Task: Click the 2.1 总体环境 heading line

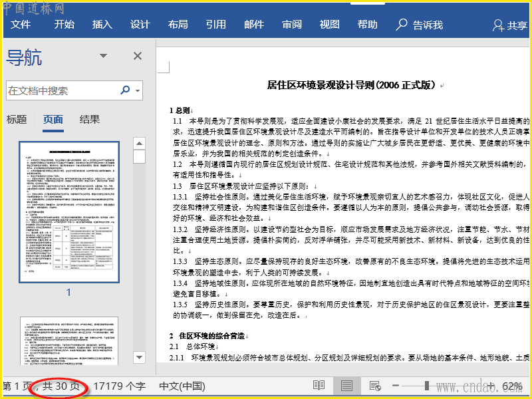Action: pos(192,346)
